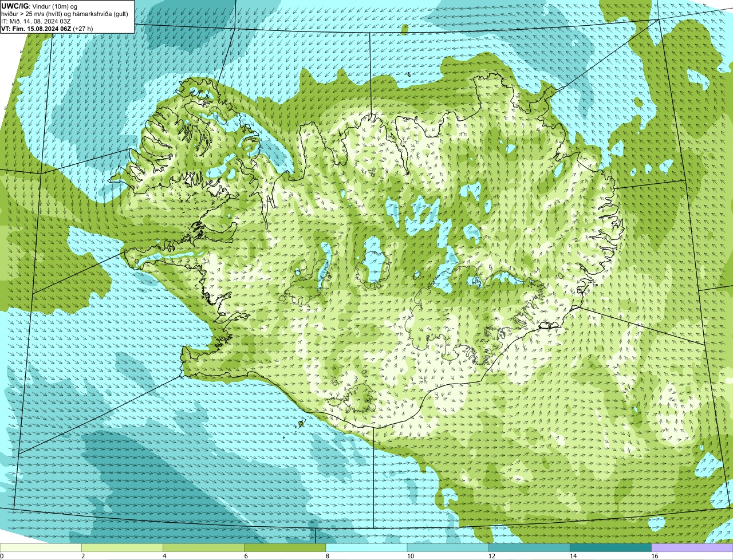The image size is (733, 560).
Task: Click the legend tick label 8
Action: click(x=328, y=556)
